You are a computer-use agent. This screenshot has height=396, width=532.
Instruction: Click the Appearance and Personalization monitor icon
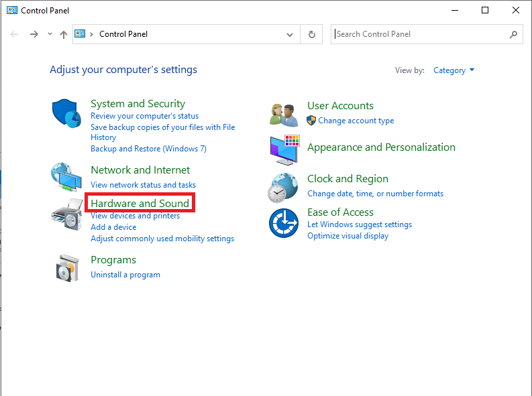click(284, 149)
